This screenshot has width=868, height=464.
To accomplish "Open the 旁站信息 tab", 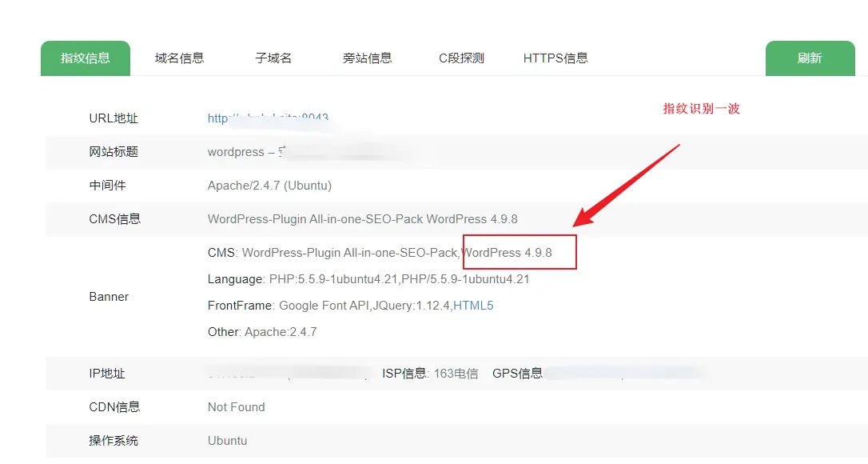I will click(367, 58).
